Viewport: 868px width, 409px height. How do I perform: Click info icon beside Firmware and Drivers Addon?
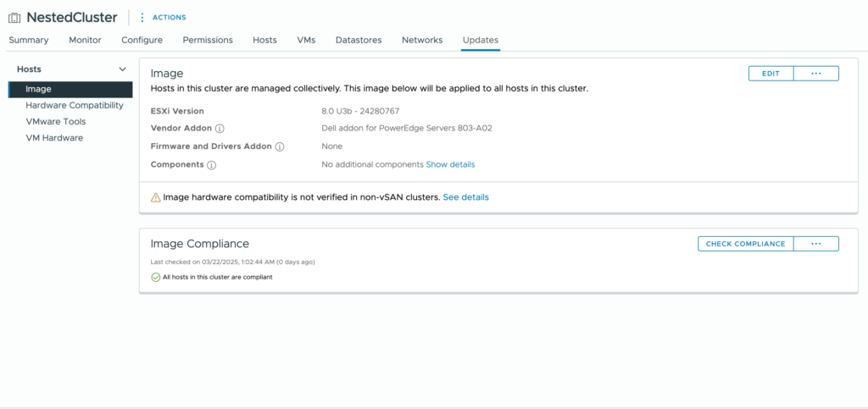[x=280, y=146]
